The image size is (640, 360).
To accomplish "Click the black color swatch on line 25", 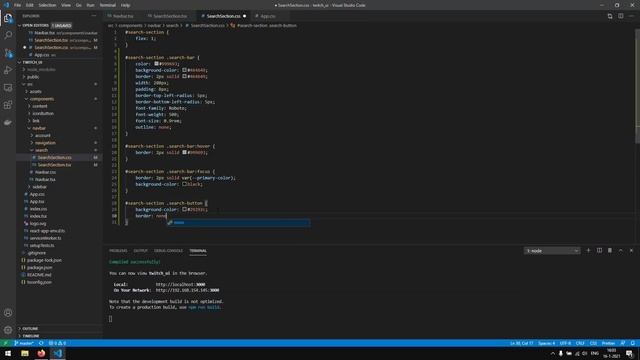I will [184, 184].
